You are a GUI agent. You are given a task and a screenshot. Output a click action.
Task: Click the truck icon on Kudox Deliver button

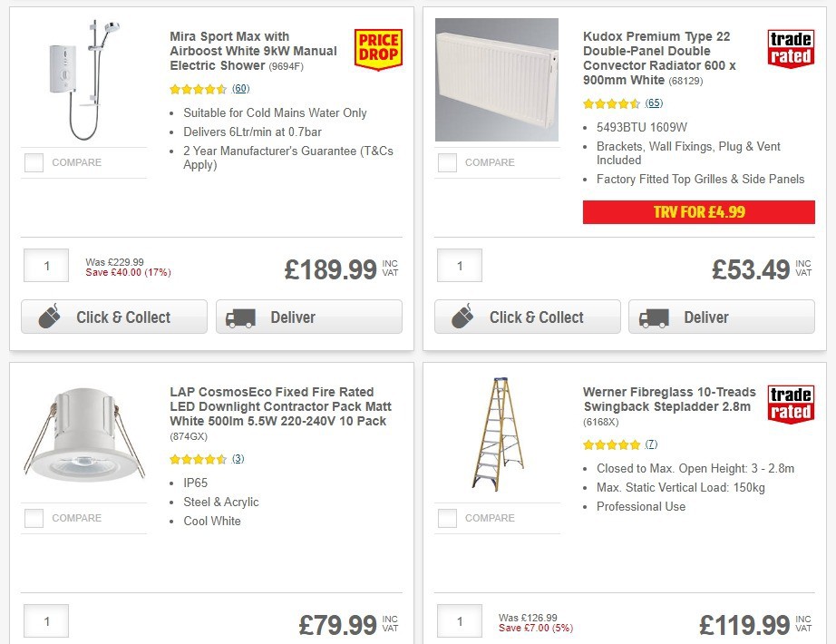[x=654, y=317]
